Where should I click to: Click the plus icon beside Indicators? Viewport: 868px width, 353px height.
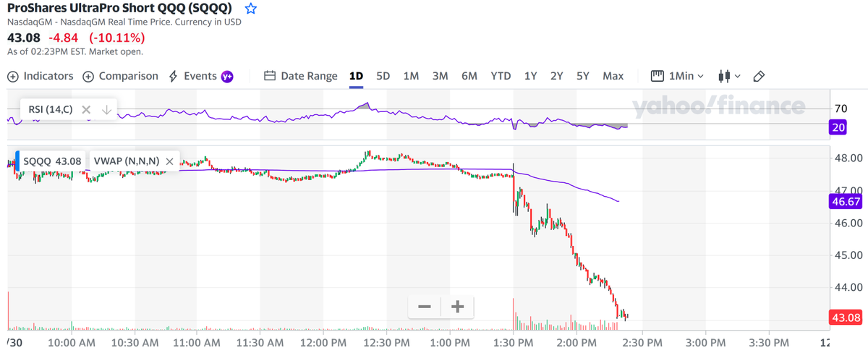(x=13, y=77)
